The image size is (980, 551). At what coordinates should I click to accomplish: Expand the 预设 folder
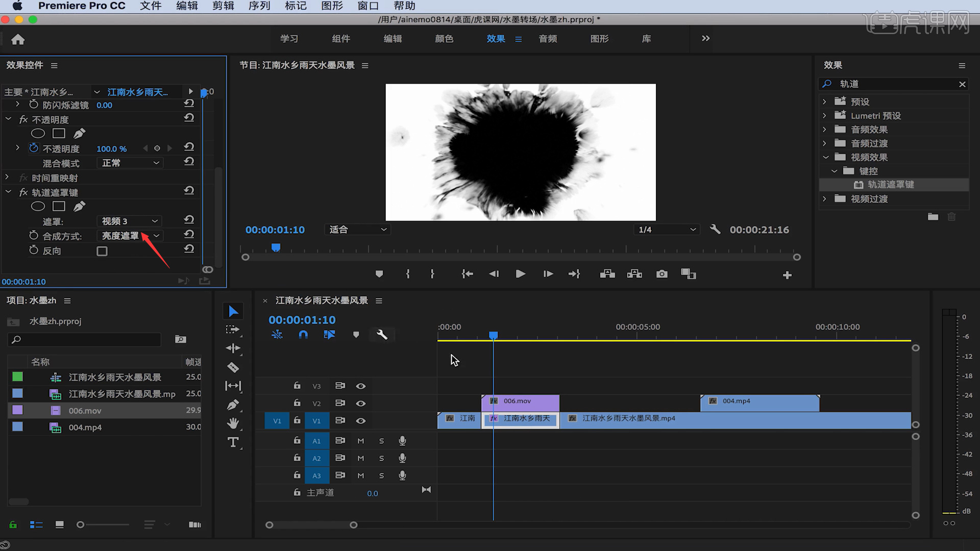pyautogui.click(x=824, y=102)
